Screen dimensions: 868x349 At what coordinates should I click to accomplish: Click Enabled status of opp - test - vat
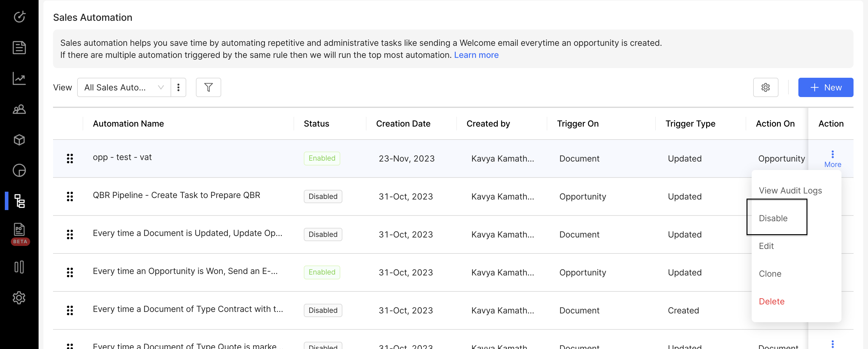coord(322,158)
